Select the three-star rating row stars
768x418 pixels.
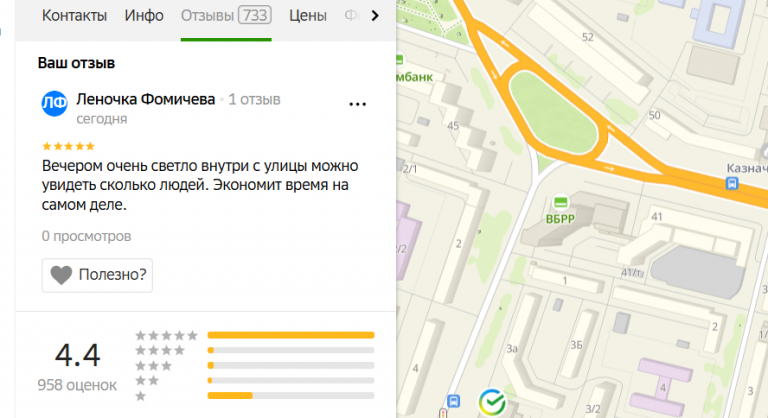[153, 366]
